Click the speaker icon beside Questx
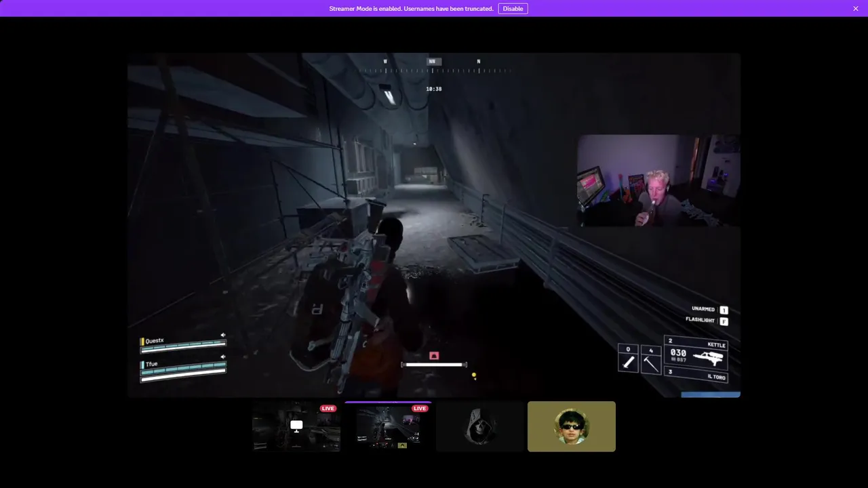Screen dimensions: 868x488 tap(223, 335)
